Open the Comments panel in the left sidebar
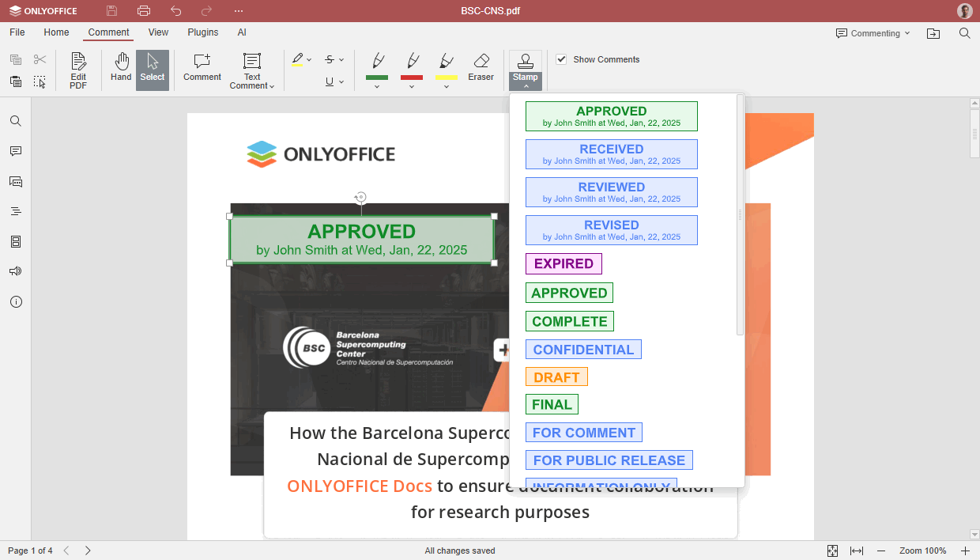 (x=16, y=151)
